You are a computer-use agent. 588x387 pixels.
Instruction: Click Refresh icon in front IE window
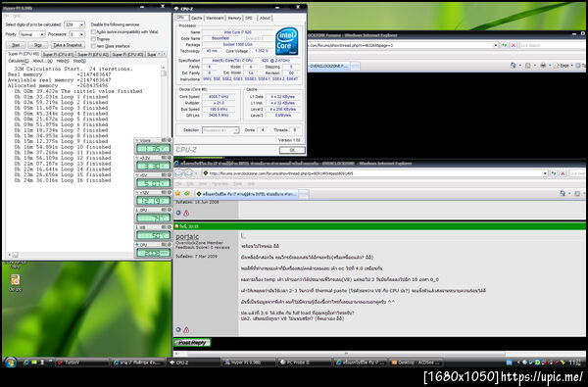pos(554,173)
